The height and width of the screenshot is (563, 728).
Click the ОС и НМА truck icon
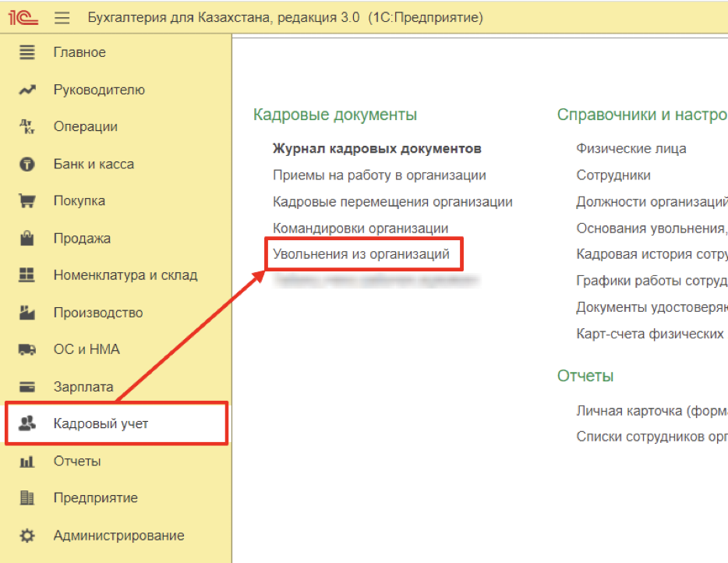[27, 349]
